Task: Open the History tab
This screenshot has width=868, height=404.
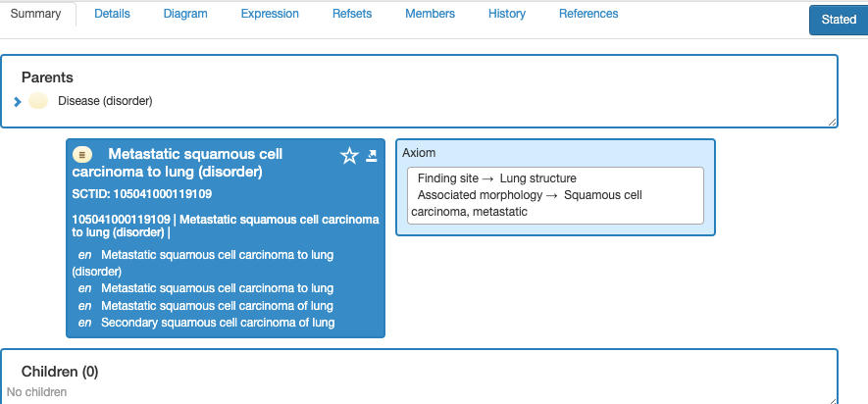Action: (506, 14)
